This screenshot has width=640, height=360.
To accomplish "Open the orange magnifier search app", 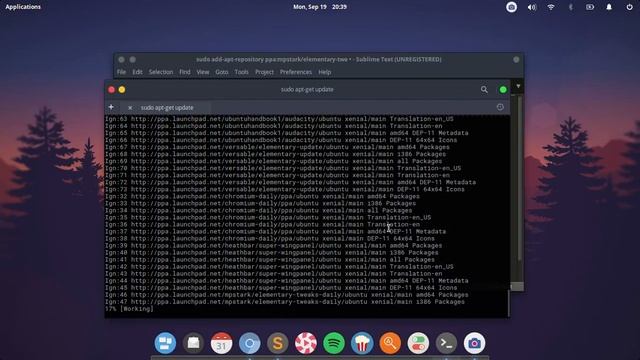I will [x=390, y=343].
